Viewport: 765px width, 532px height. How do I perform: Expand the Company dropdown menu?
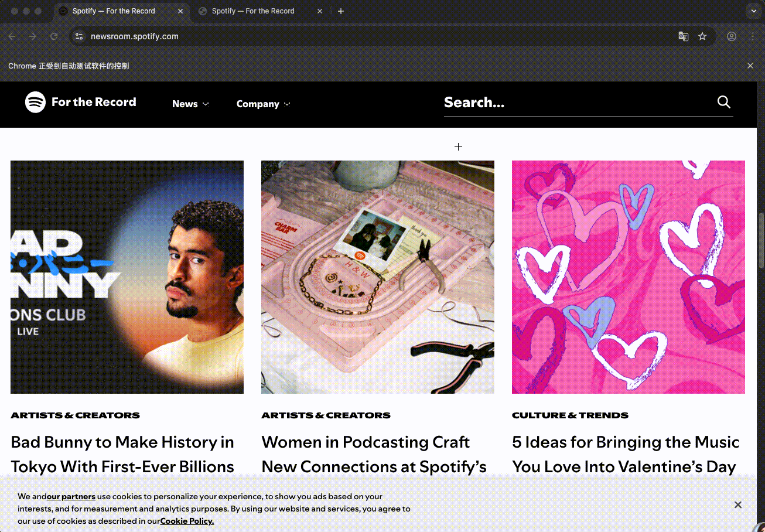263,104
